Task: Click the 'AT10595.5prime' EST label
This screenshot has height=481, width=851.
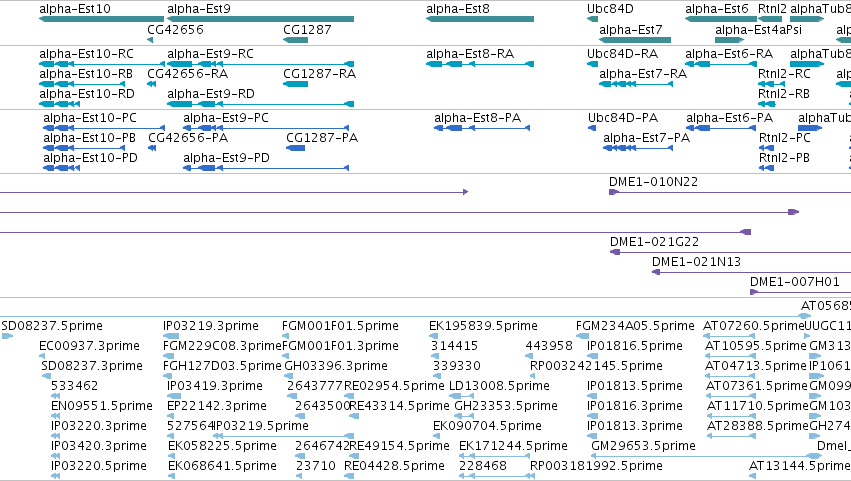Action: coord(755,346)
